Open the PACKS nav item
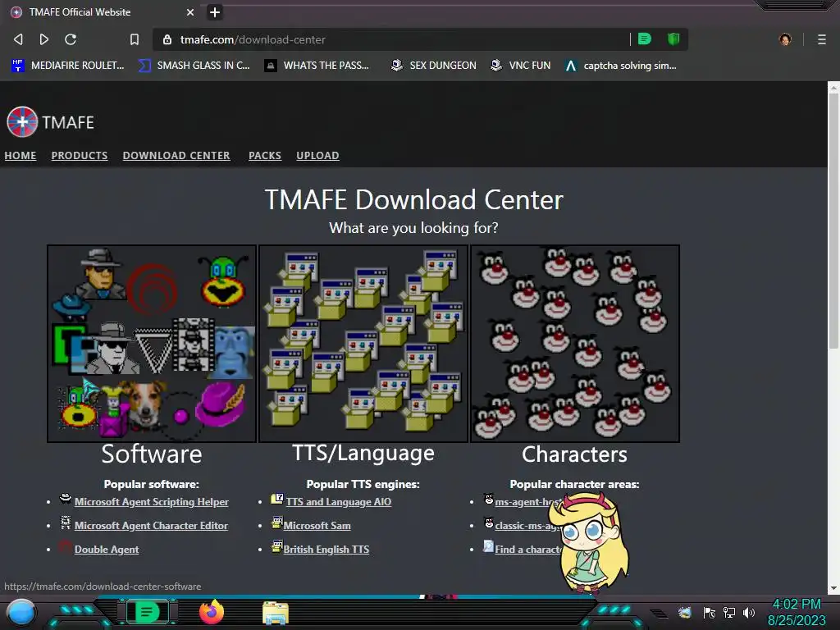 point(265,155)
